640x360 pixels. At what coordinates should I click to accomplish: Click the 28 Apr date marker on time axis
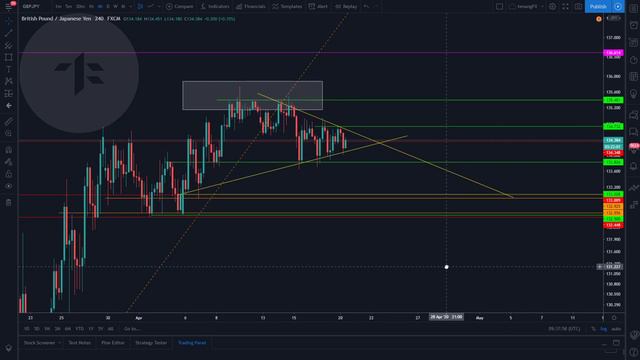tap(446, 317)
